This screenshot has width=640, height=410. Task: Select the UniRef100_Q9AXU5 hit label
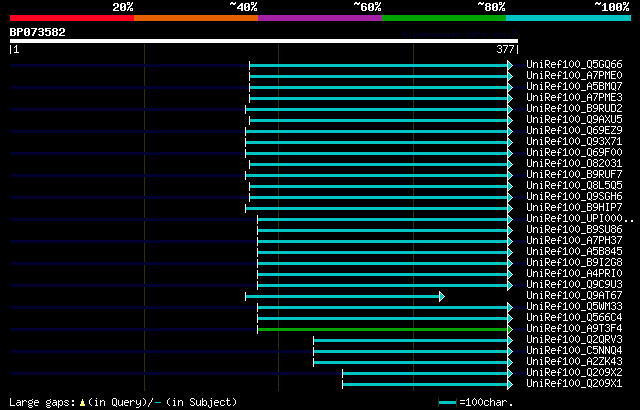(x=574, y=120)
